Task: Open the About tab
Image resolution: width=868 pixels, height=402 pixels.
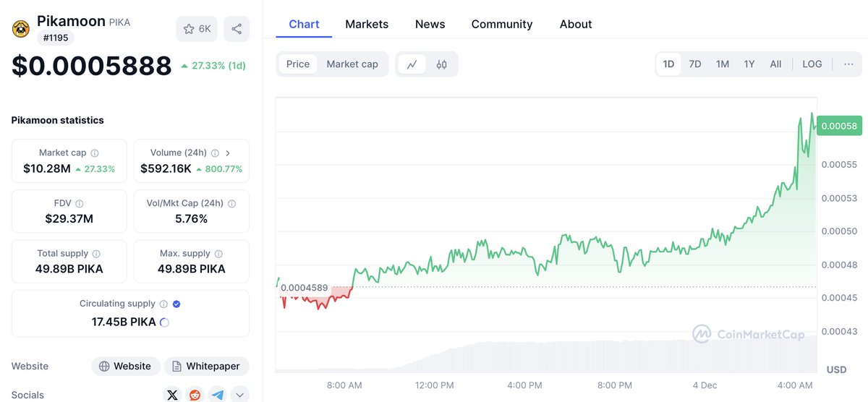Action: tap(576, 24)
